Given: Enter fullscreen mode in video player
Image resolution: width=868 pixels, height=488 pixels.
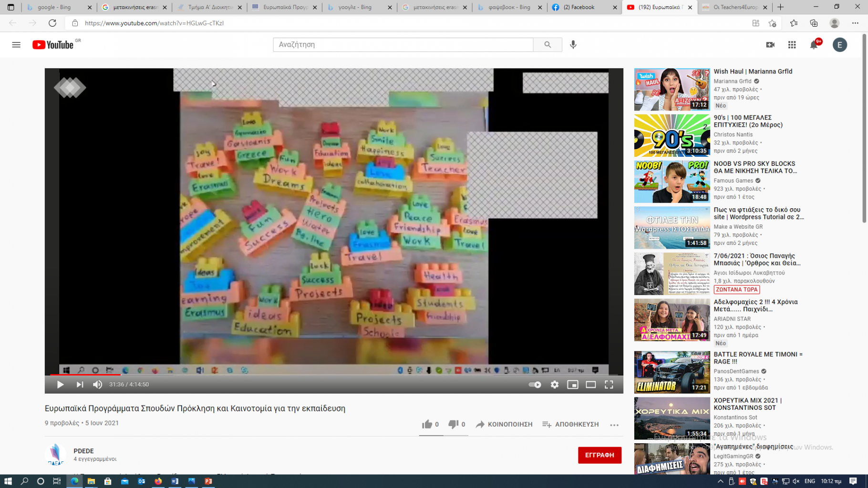Looking at the screenshot, I should (x=609, y=385).
